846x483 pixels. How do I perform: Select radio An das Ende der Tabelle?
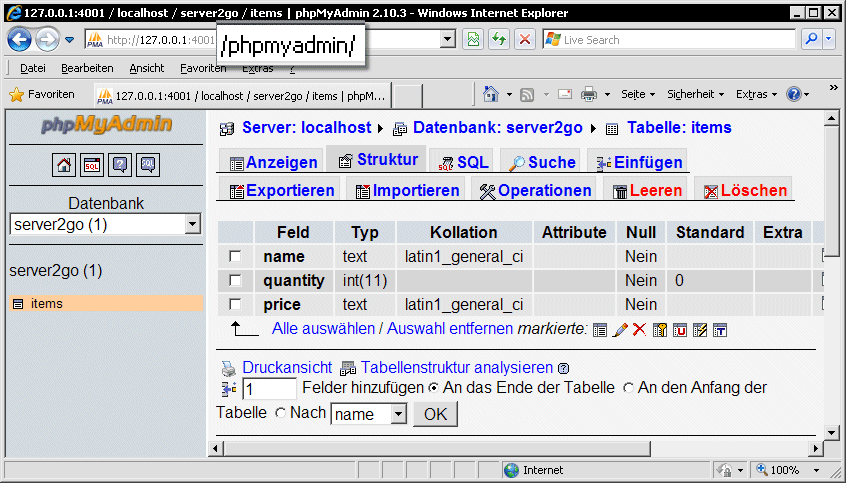433,387
